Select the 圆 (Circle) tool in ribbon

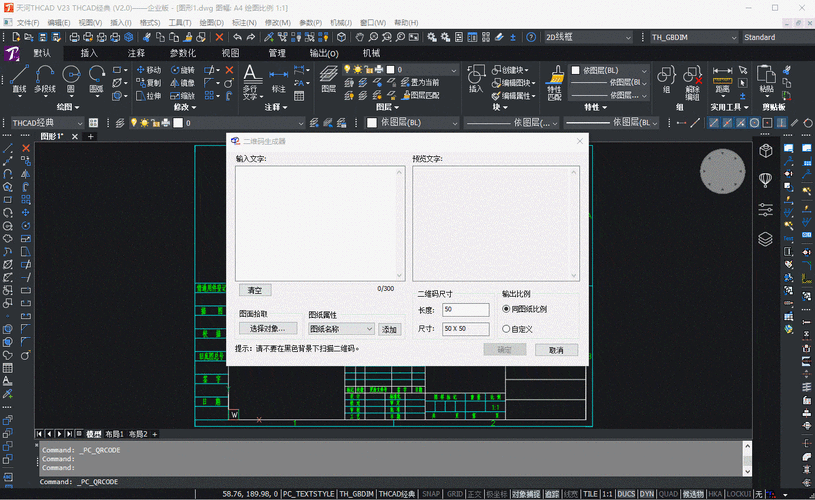click(x=71, y=79)
